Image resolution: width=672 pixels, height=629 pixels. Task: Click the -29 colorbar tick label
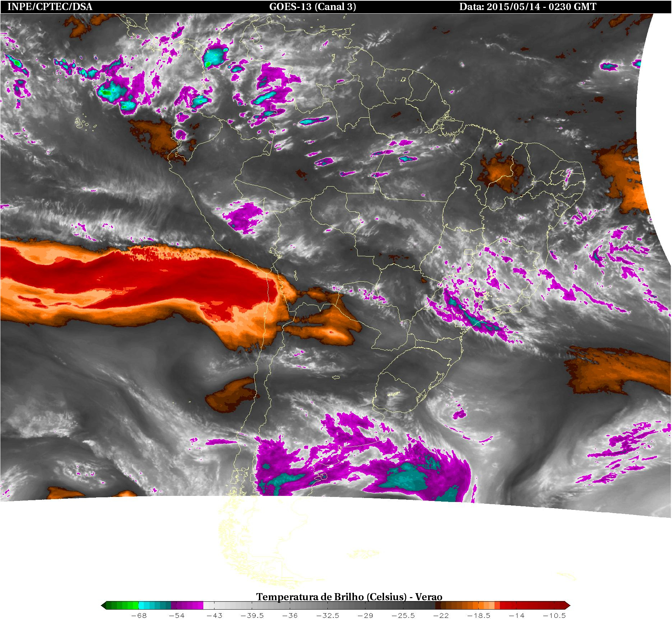(365, 616)
